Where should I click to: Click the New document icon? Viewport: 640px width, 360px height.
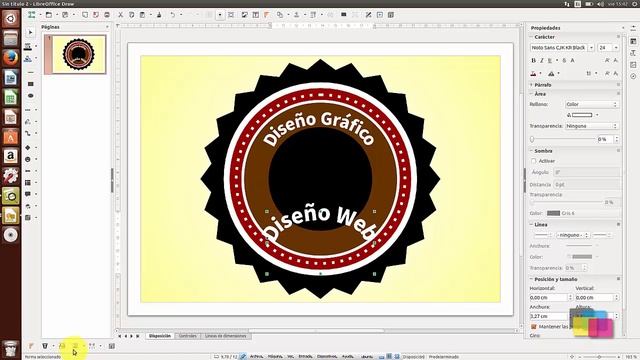point(31,15)
